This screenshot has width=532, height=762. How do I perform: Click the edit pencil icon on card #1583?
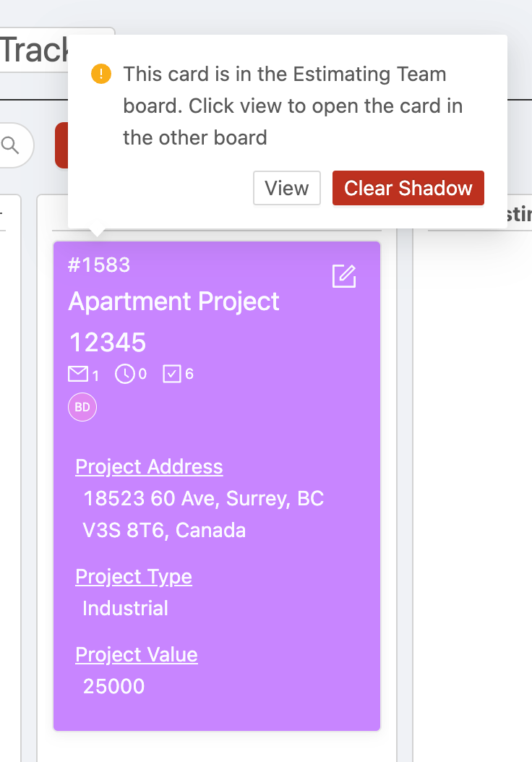(344, 276)
